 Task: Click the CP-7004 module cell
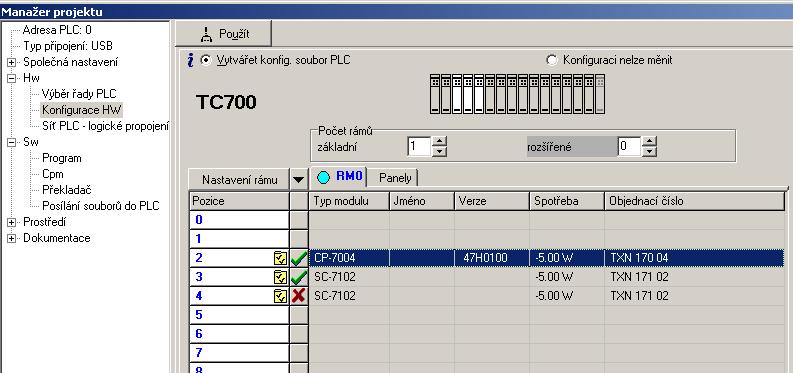click(x=349, y=258)
